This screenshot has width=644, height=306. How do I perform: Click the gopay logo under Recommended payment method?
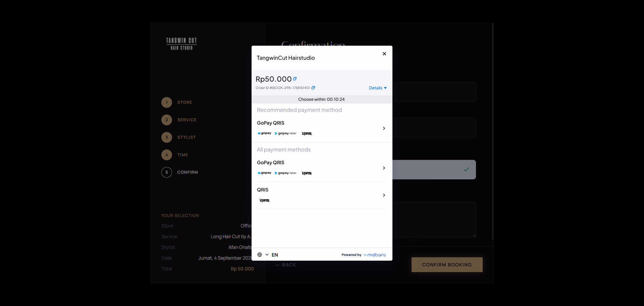pos(265,133)
